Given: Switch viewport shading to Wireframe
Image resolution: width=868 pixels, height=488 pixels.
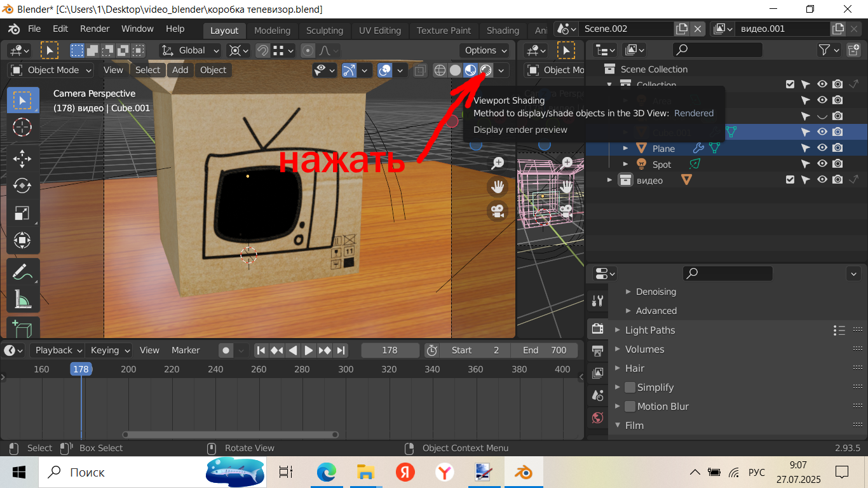Looking at the screenshot, I should click(x=440, y=70).
